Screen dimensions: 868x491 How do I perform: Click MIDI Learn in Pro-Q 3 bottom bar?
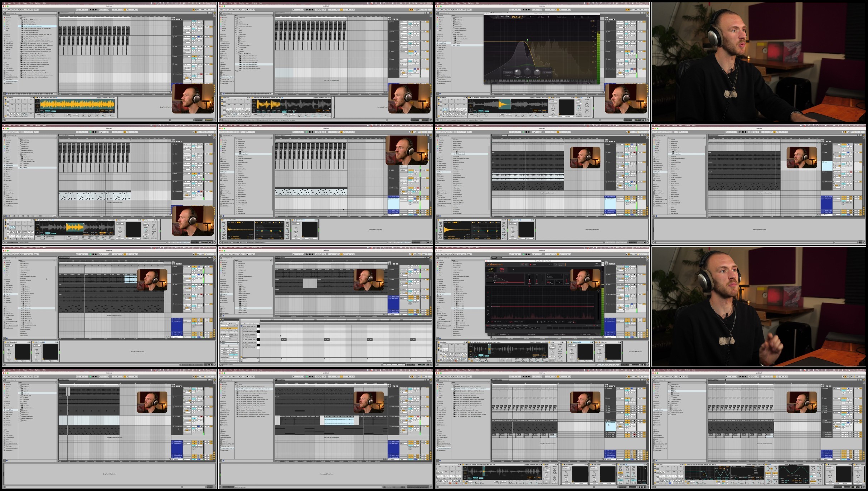pyautogui.click(x=499, y=83)
